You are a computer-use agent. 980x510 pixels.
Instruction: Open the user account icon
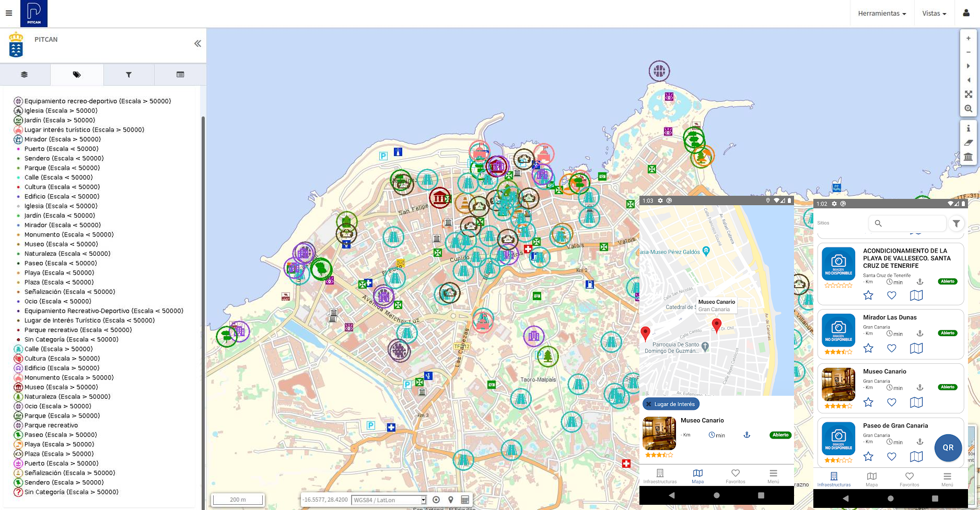[966, 14]
